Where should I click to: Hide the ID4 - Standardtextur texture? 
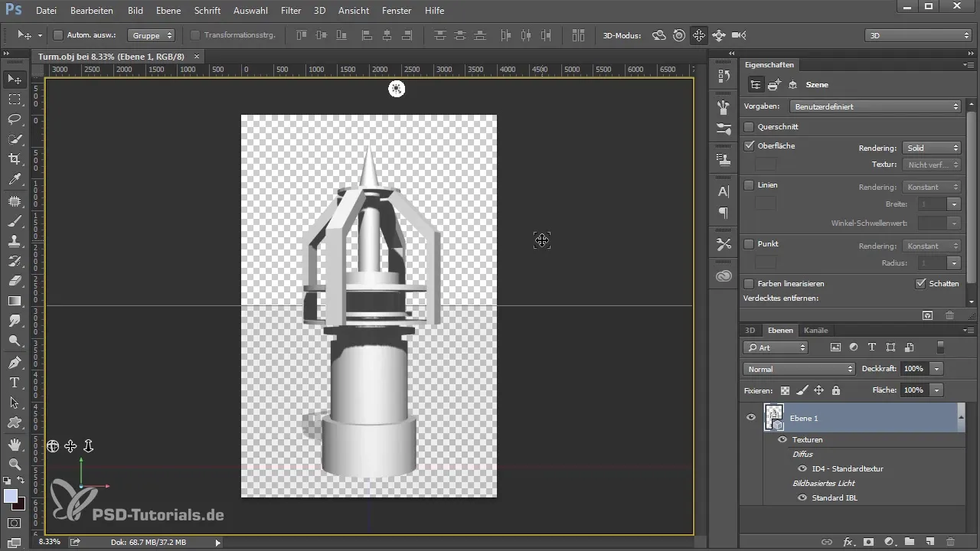pos(802,468)
